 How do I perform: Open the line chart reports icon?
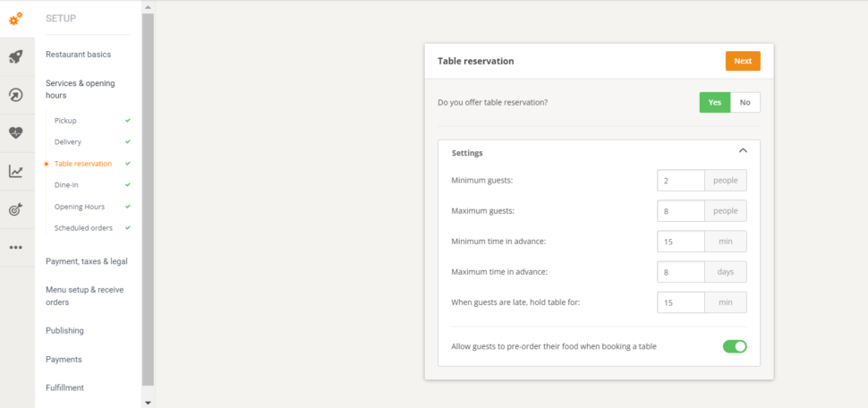click(15, 172)
